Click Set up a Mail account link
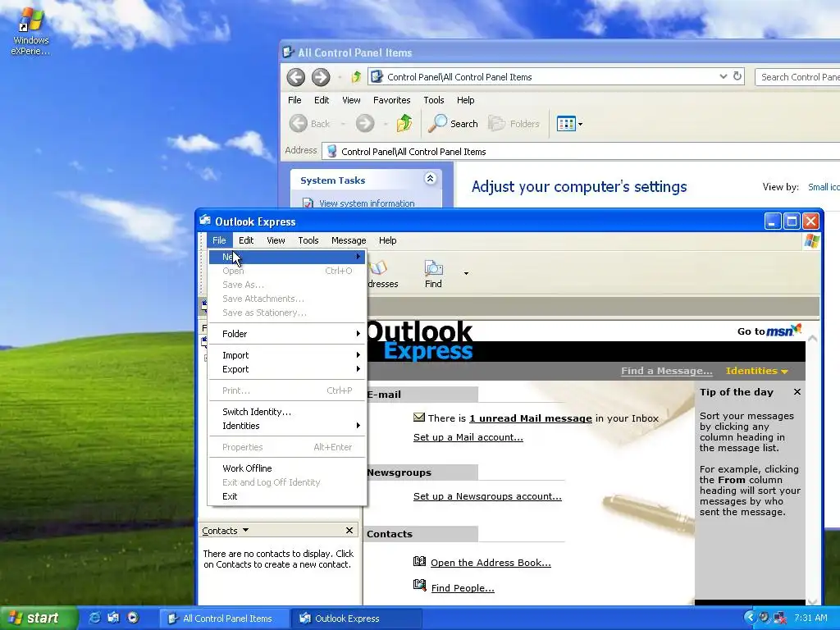 (x=468, y=437)
